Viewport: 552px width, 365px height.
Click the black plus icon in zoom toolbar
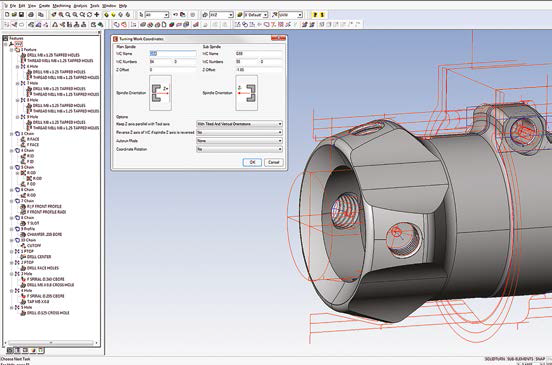(x=97, y=15)
